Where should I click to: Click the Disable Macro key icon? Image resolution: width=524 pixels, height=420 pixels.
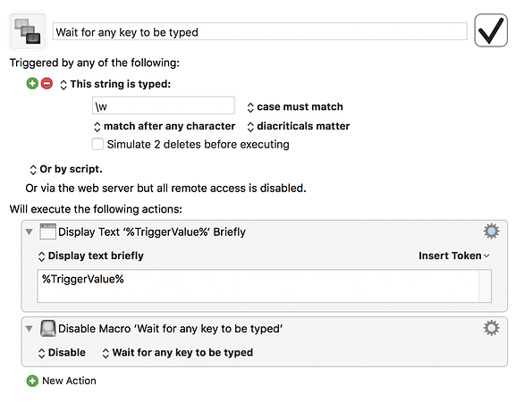click(47, 329)
